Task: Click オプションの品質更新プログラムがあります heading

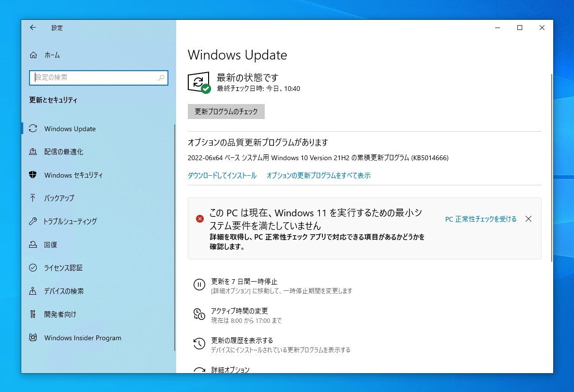Action: point(257,142)
